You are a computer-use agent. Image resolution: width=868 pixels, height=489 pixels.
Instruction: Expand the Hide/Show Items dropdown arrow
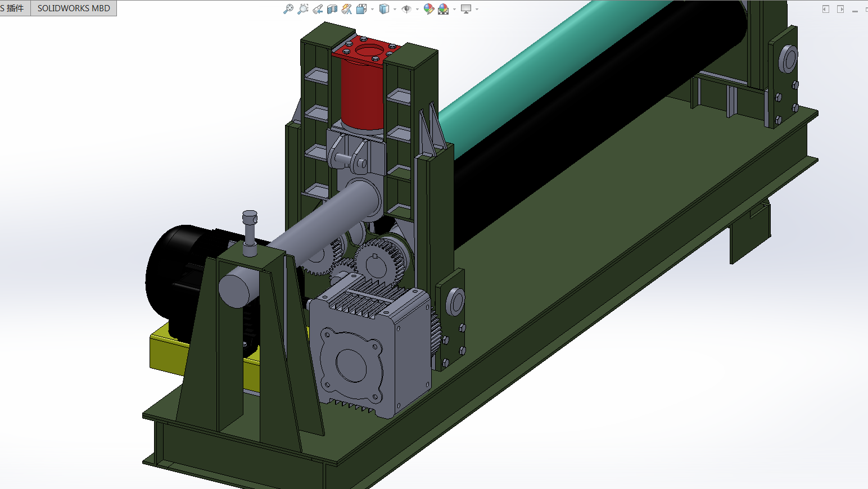(417, 9)
